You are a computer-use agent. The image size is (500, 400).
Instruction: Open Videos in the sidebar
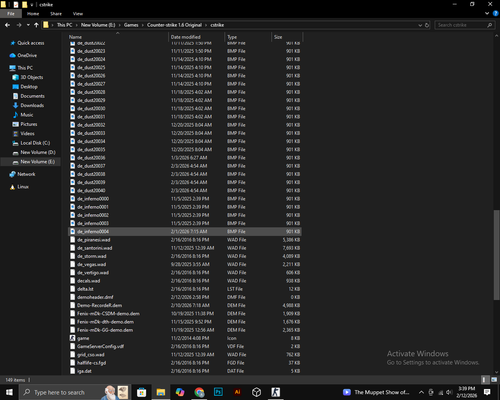[27, 133]
